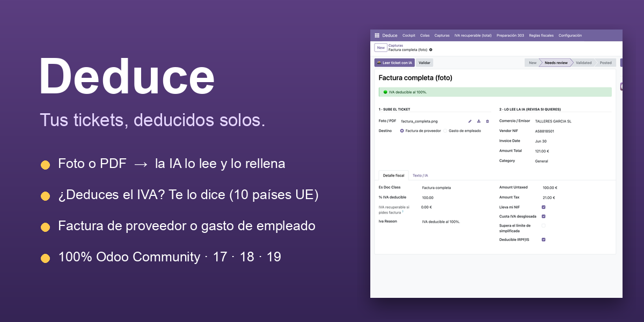Viewport: 644px width, 322px height.
Task: Switch to the Detalle fiscal tab
Action: [x=393, y=175]
